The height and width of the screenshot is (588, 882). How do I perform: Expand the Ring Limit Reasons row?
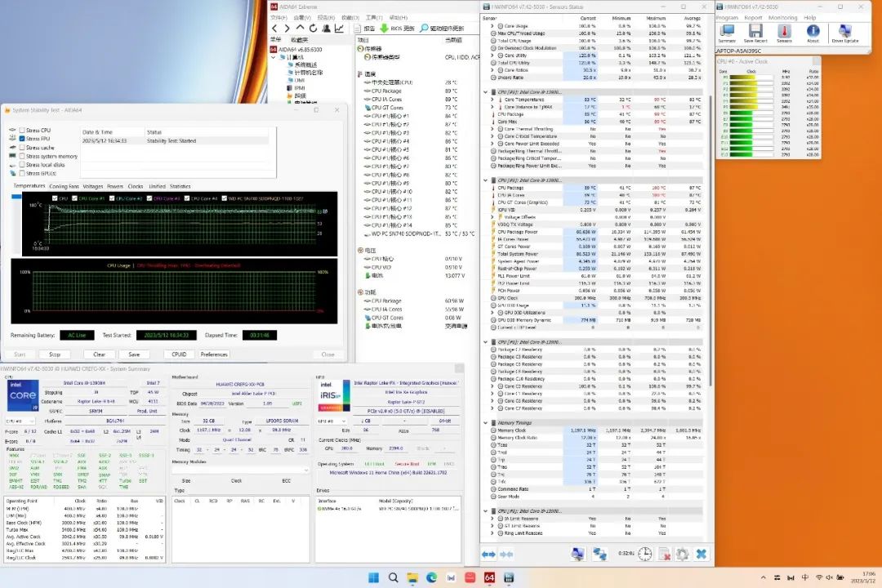[492, 532]
